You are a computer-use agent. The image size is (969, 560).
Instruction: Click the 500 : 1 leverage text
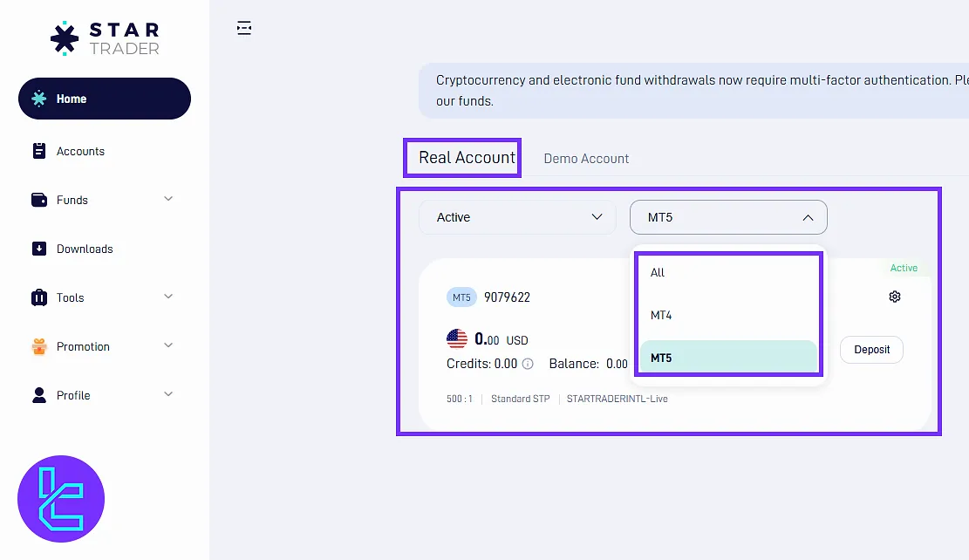[459, 399]
